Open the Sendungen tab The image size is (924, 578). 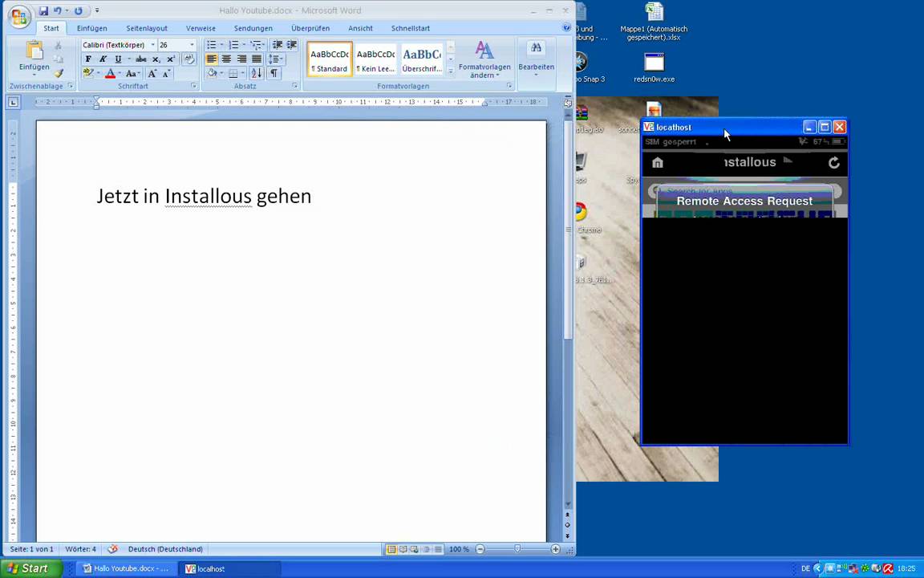pos(253,28)
